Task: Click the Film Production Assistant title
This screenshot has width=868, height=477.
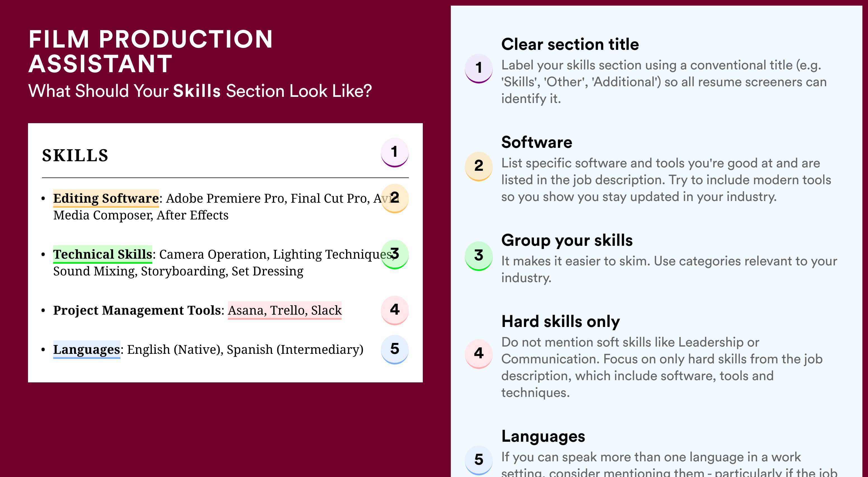Action: (x=151, y=51)
